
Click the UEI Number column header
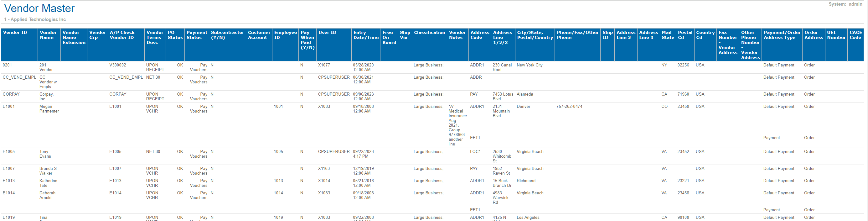pyautogui.click(x=836, y=35)
